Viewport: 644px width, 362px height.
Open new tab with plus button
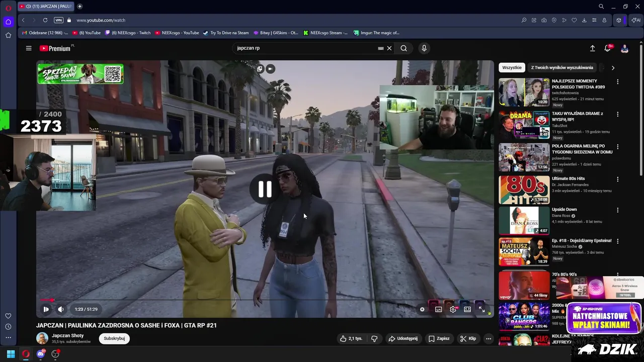[79, 7]
